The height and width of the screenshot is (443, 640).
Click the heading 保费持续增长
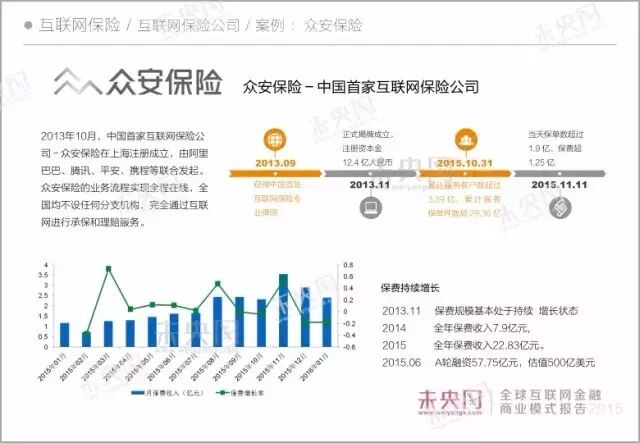pyautogui.click(x=410, y=288)
